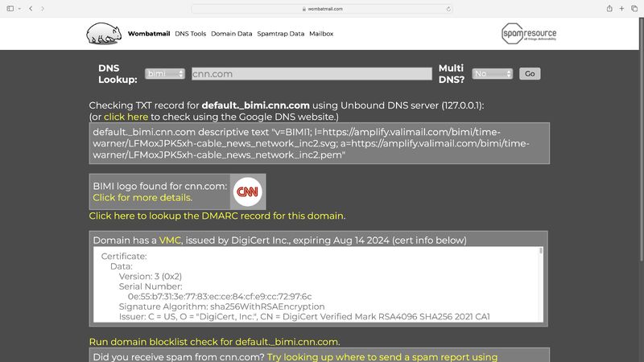Viewport: 644px width, 362px height.
Task: Open 'Click for more details.' link
Action: point(142,198)
